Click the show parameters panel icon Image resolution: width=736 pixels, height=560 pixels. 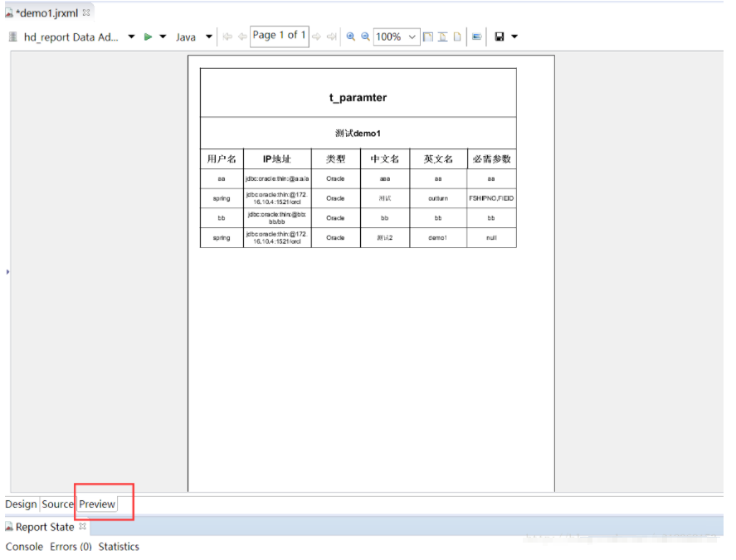[x=477, y=37]
